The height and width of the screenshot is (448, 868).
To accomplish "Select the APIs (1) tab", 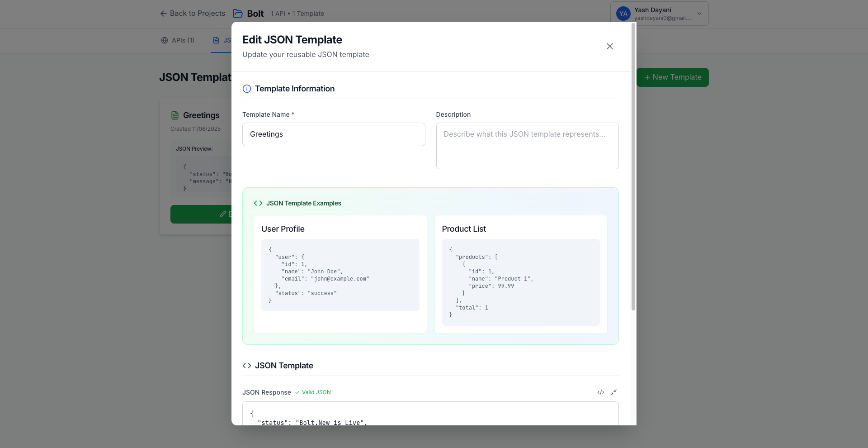I will pyautogui.click(x=178, y=40).
